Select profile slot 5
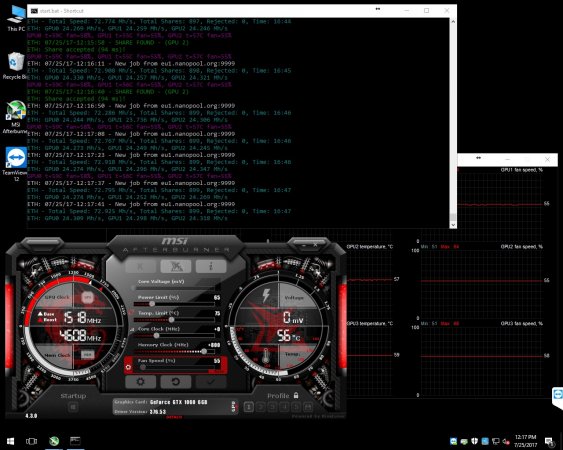Screen dimensions: 563x450 (296, 407)
